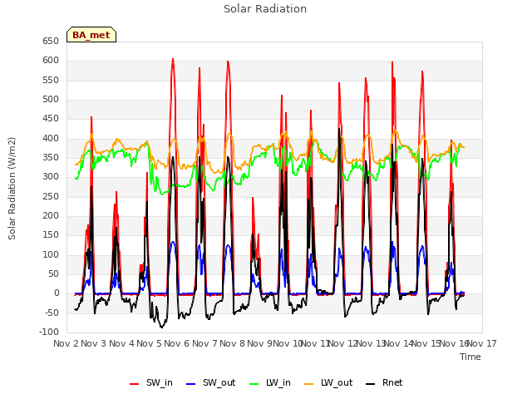Click the red SW_in legend swatch
The width and height of the screenshot is (532, 399).
[x=135, y=384]
